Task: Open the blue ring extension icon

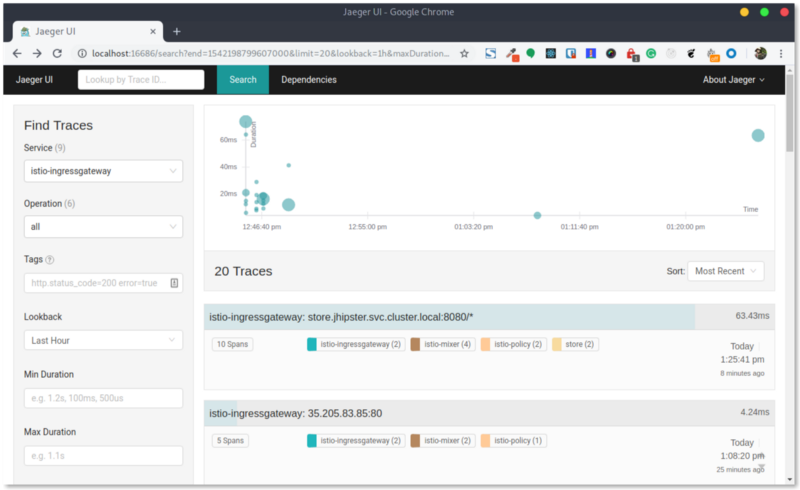Action: click(x=731, y=53)
